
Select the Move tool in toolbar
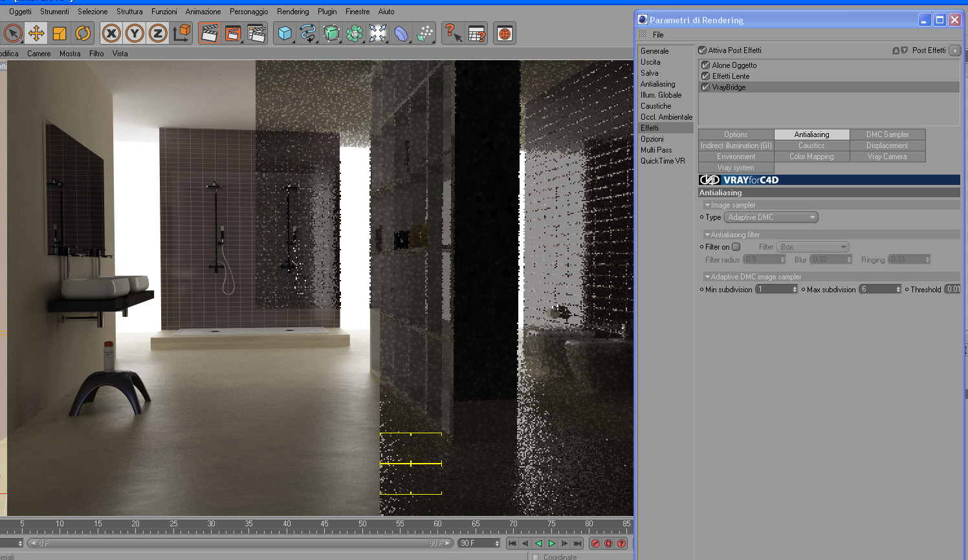(x=36, y=33)
